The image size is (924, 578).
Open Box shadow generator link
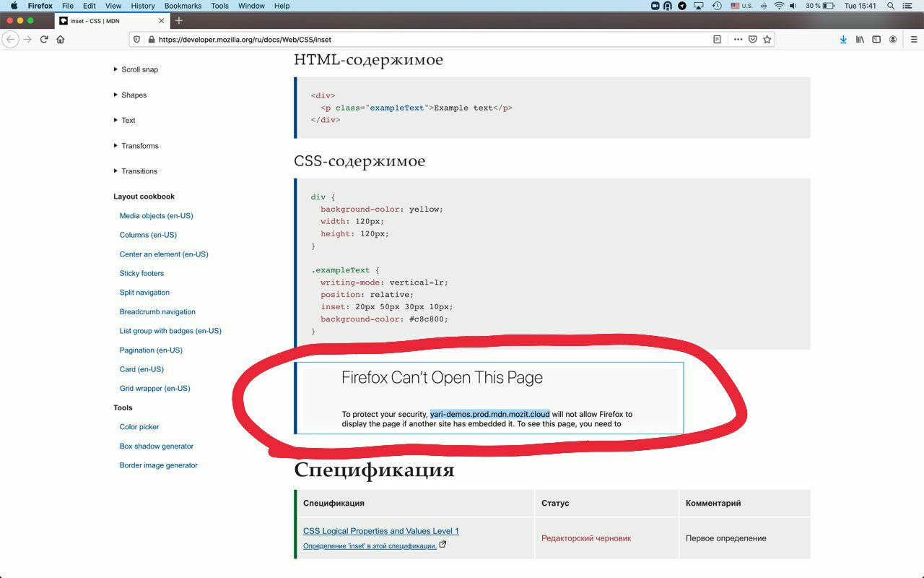157,446
